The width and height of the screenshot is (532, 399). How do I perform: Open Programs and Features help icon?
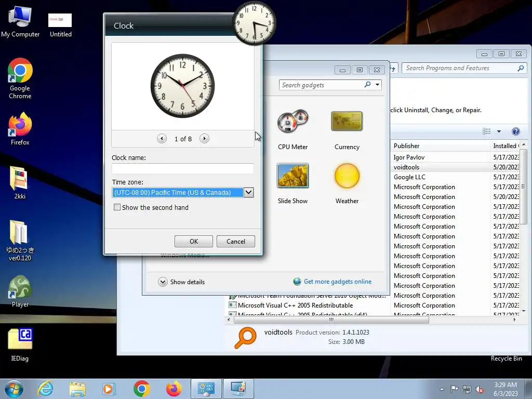(x=515, y=131)
